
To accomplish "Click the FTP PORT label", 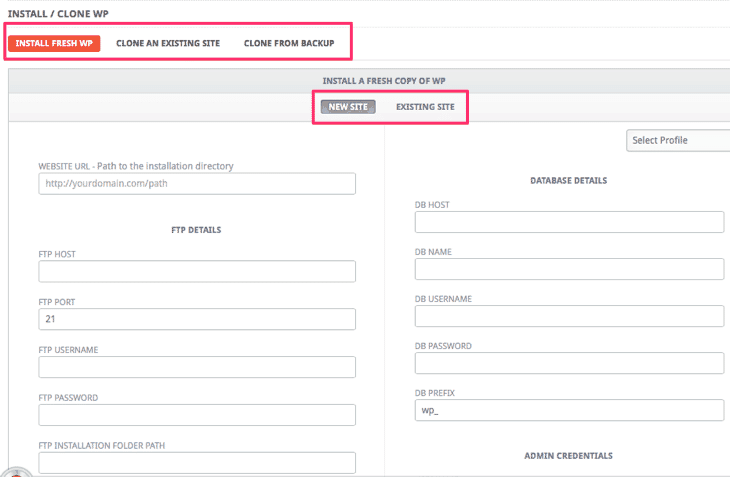I will tap(57, 302).
